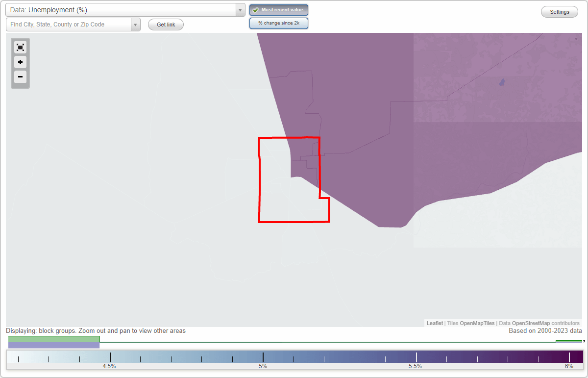588x378 pixels.
Task: Click the purple histogram bar under green
Action: pyautogui.click(x=54, y=346)
